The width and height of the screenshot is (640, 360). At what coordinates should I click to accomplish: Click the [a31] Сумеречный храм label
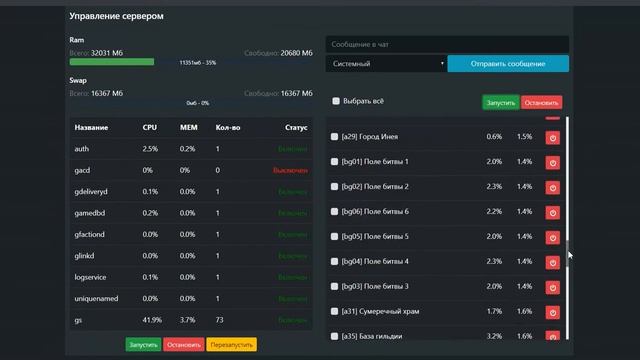click(380, 311)
